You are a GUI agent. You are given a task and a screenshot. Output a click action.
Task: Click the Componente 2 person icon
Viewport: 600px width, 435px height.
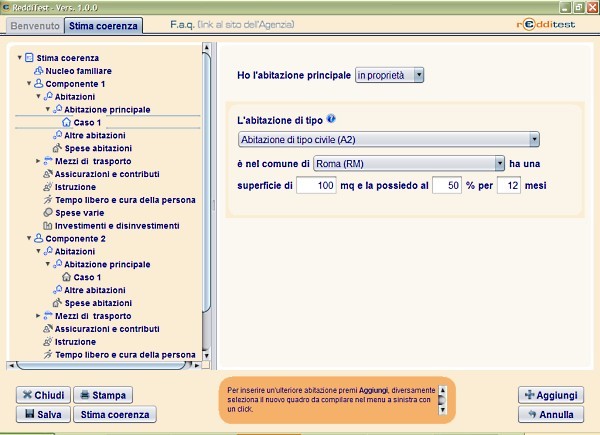pos(38,238)
